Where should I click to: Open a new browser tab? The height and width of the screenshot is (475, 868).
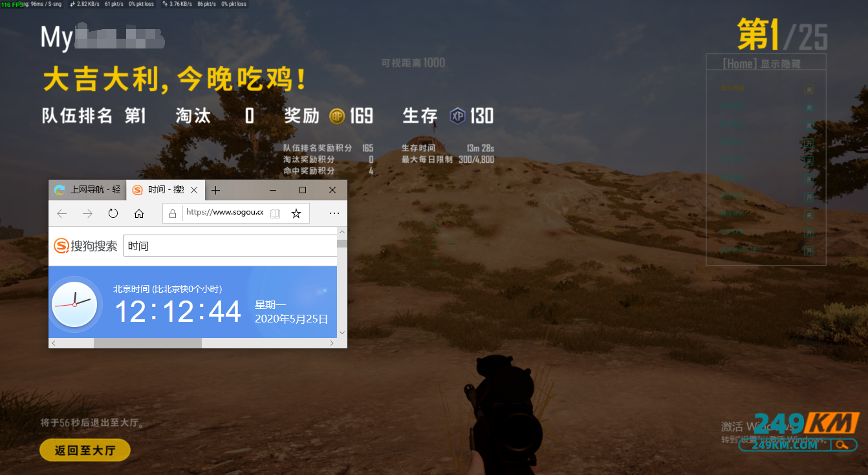pyautogui.click(x=216, y=190)
